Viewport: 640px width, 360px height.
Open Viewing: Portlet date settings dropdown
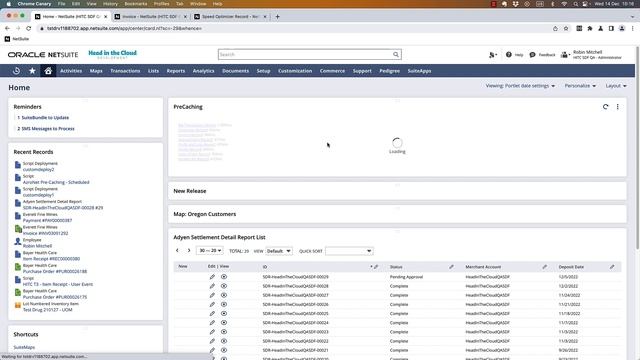point(520,86)
